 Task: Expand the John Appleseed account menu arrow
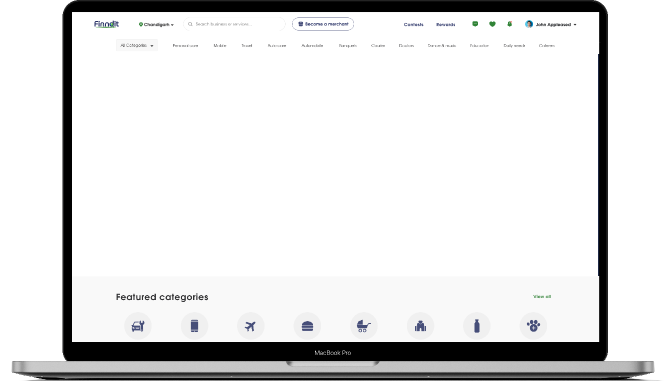click(575, 25)
